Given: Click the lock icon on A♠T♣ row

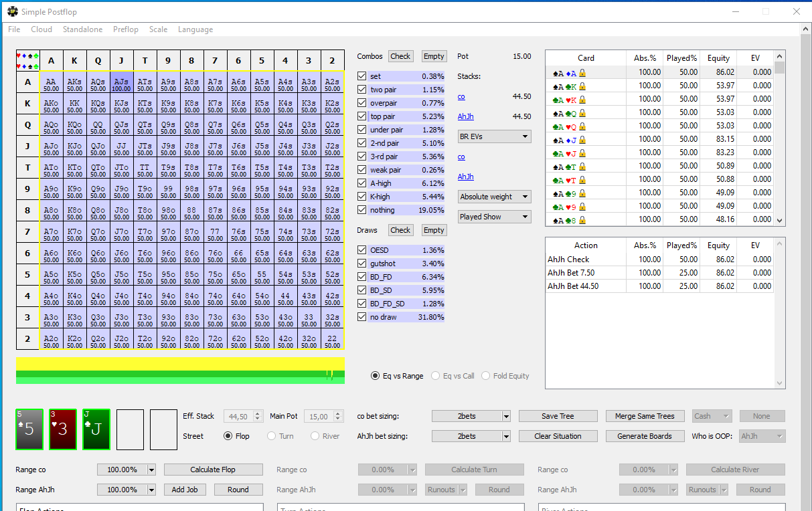Looking at the screenshot, I should [x=582, y=166].
